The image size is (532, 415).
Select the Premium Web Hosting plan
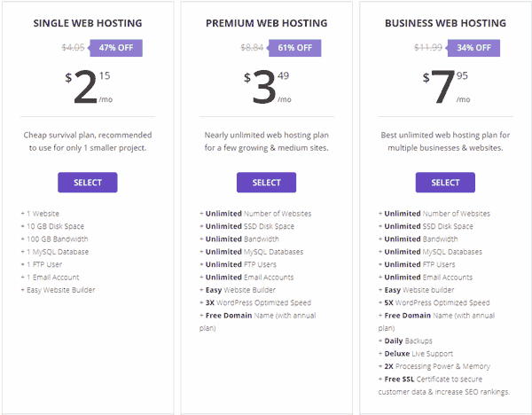(266, 183)
